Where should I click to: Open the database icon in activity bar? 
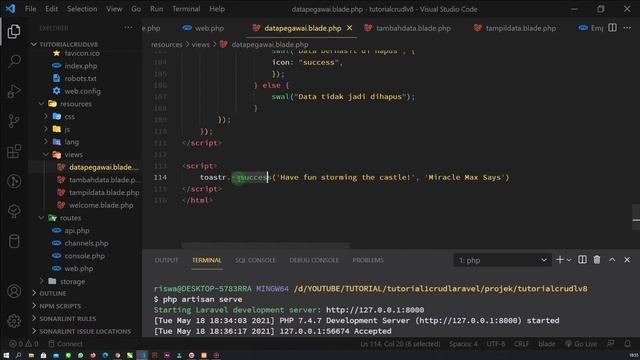14,241
